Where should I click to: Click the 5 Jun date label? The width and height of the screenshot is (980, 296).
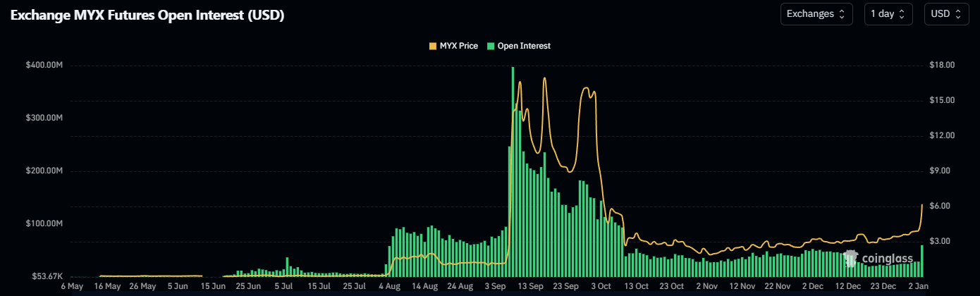coord(178,288)
